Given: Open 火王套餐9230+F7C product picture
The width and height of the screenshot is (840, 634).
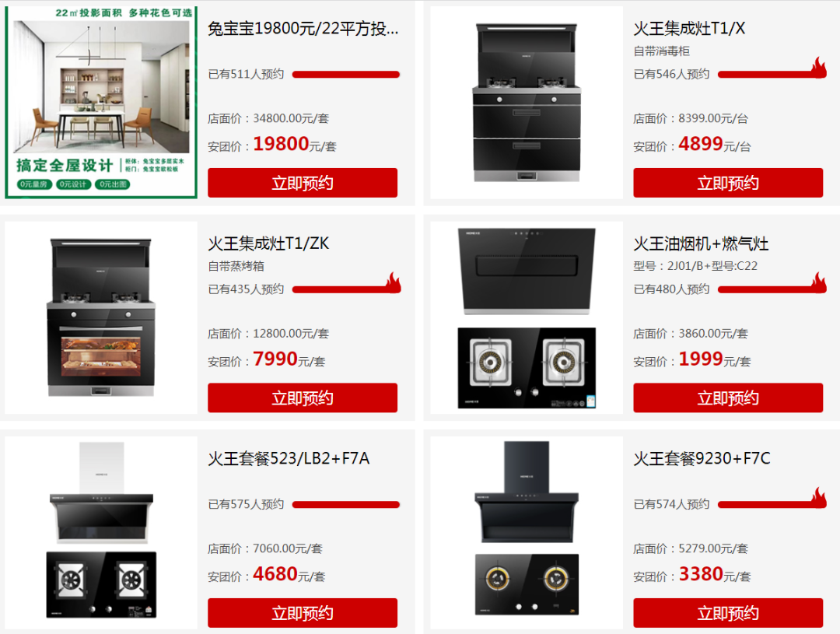Looking at the screenshot, I should click(527, 532).
